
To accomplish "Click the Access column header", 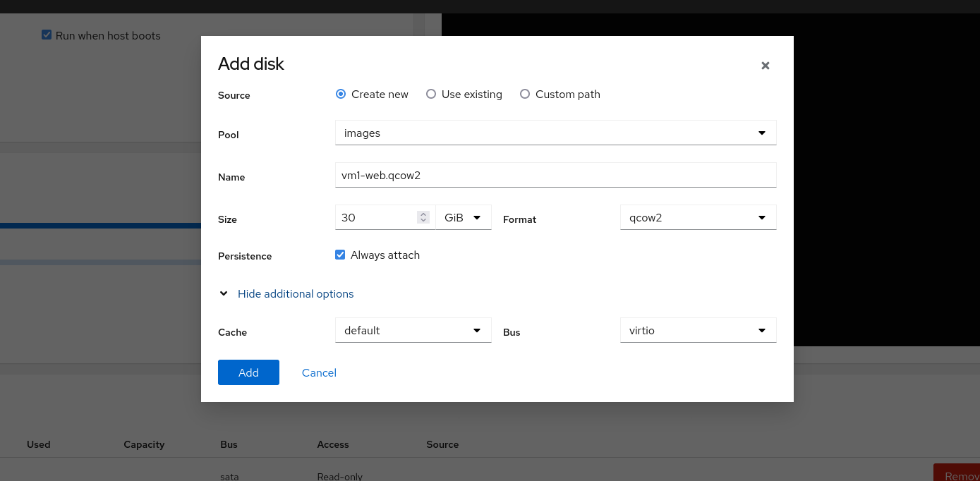I will click(x=333, y=444).
